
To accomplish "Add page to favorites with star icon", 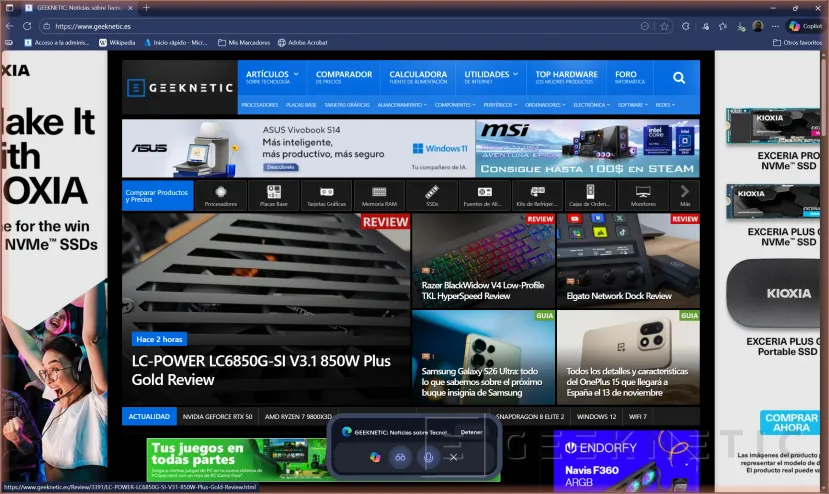I will coord(665,26).
